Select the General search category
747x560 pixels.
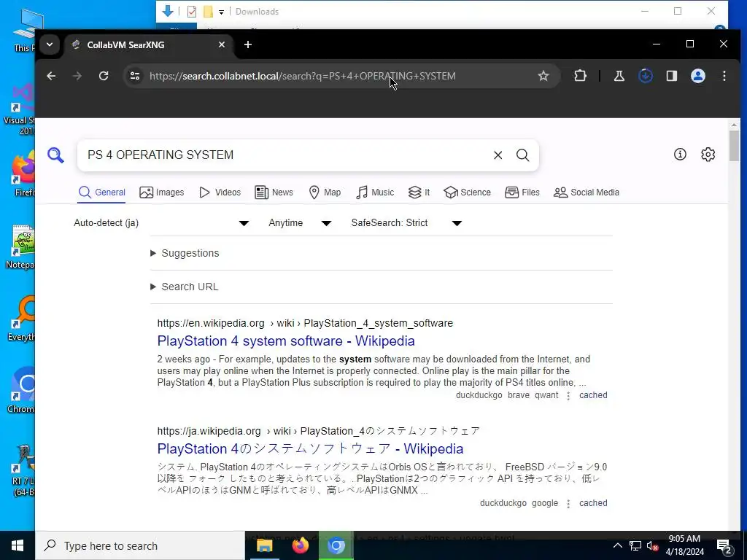[101, 192]
